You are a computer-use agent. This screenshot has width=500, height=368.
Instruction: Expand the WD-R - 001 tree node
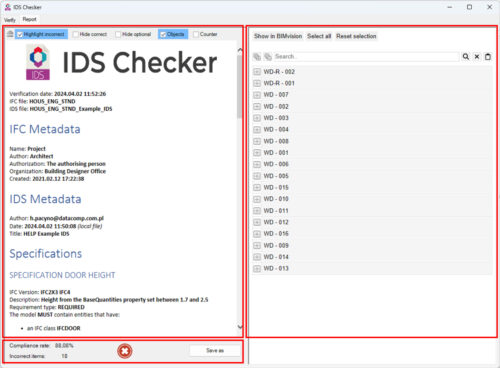[x=257, y=83]
